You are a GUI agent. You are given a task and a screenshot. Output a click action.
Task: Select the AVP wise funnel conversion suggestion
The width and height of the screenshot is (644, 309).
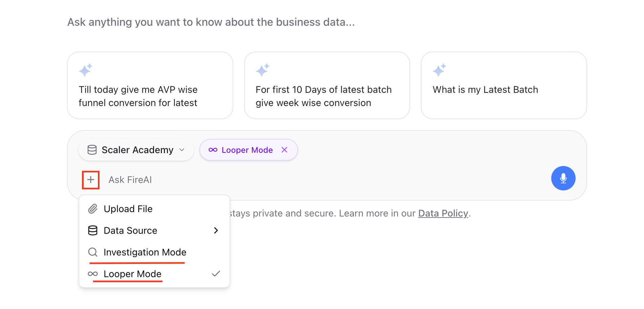click(150, 85)
